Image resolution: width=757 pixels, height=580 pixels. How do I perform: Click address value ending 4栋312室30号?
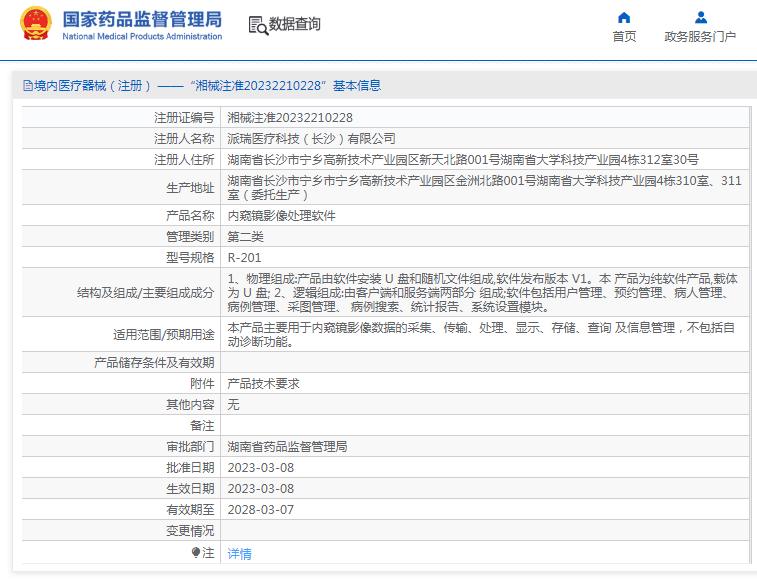(463, 159)
